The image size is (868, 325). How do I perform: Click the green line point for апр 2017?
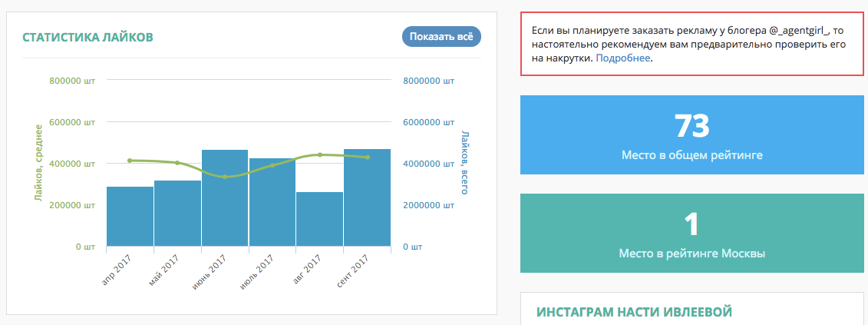(x=130, y=161)
